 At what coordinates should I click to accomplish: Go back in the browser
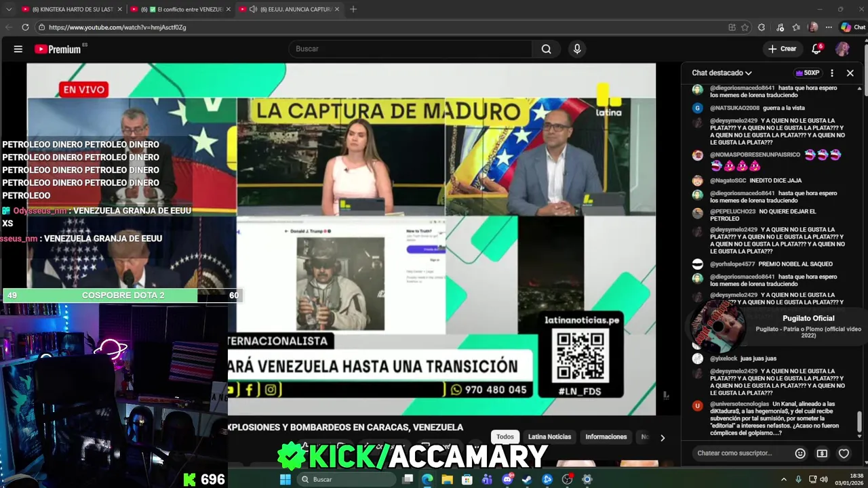(x=9, y=27)
